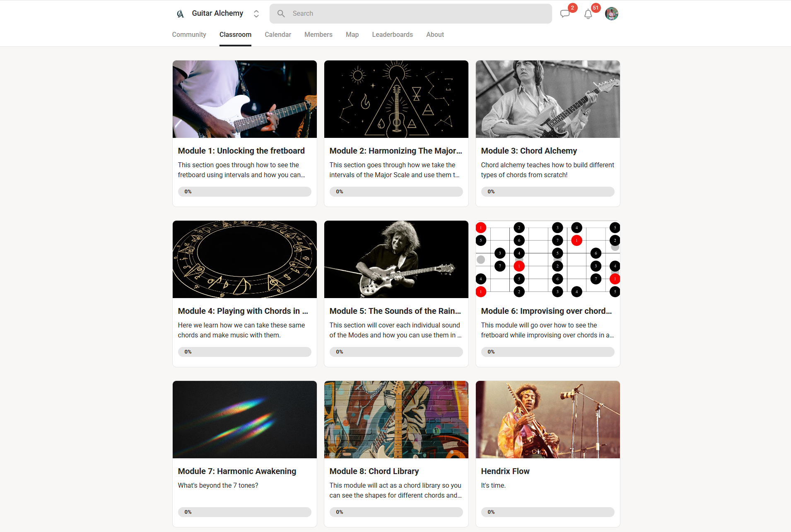791x532 pixels.
Task: Open the Map tab
Action: [352, 35]
